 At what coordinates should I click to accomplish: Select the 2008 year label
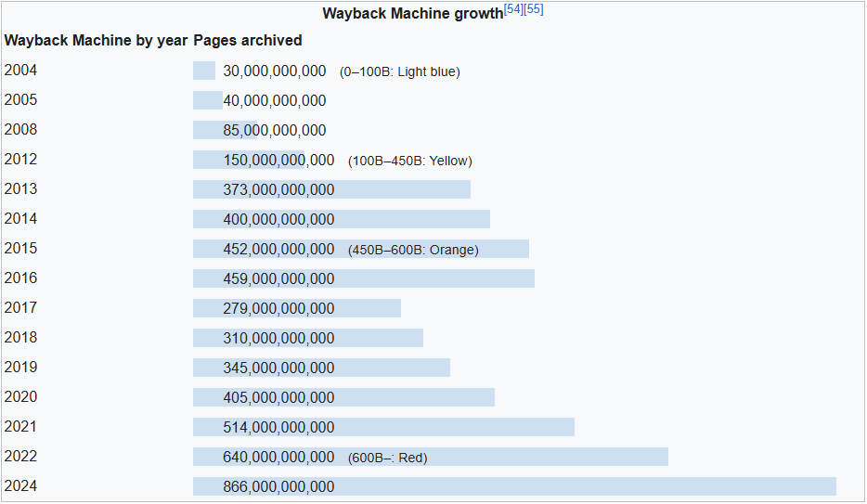click(21, 130)
